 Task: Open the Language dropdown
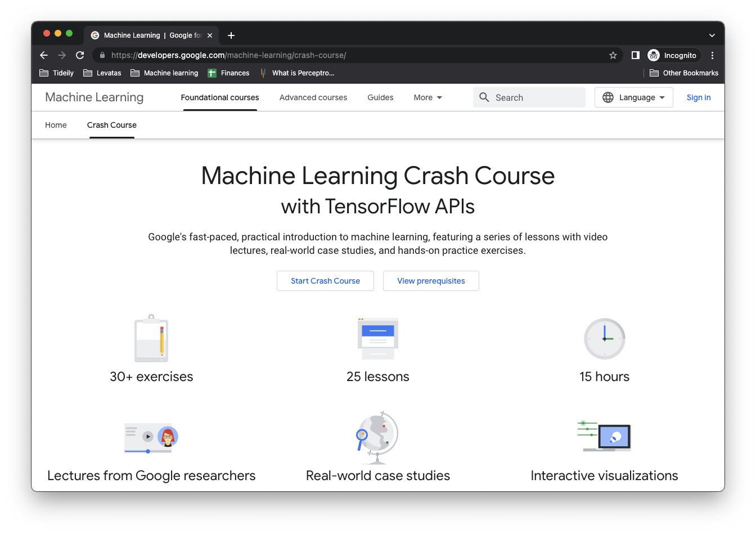[x=634, y=97]
